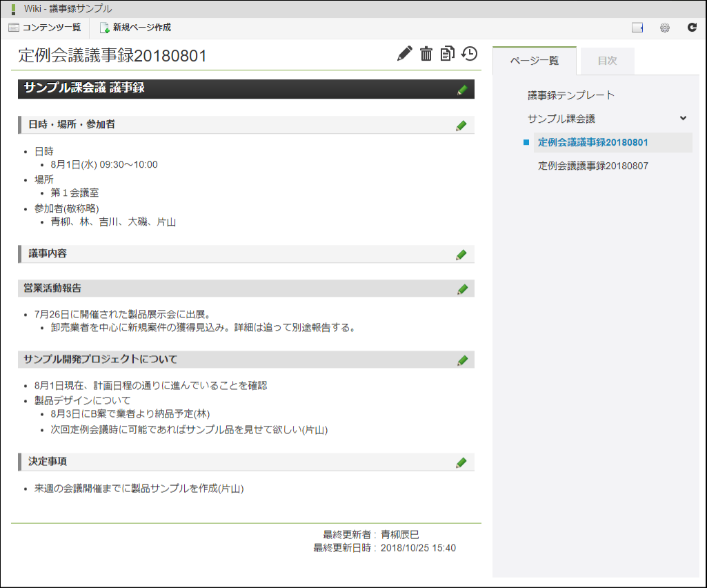The height and width of the screenshot is (588, 707).
Task: Open 議事録テンプレート in the page list
Action: [571, 95]
